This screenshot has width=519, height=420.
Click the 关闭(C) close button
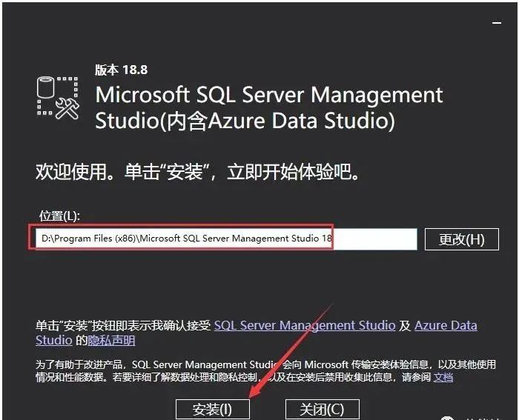tap(322, 410)
